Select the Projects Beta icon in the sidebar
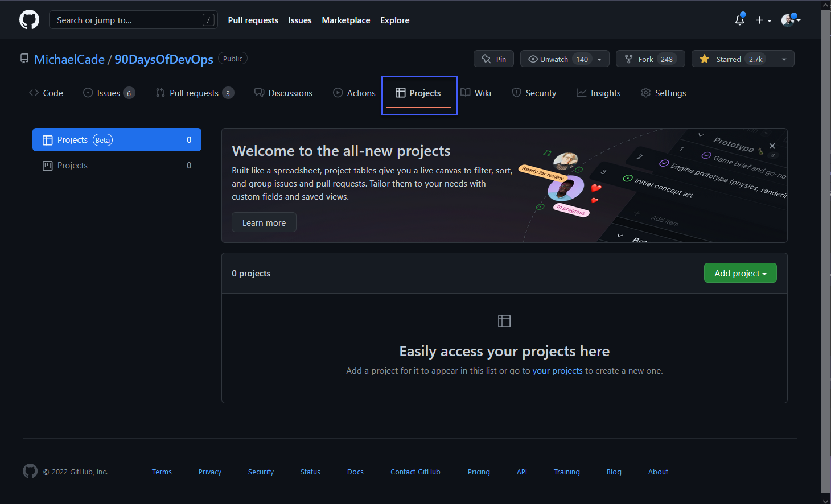 click(47, 139)
